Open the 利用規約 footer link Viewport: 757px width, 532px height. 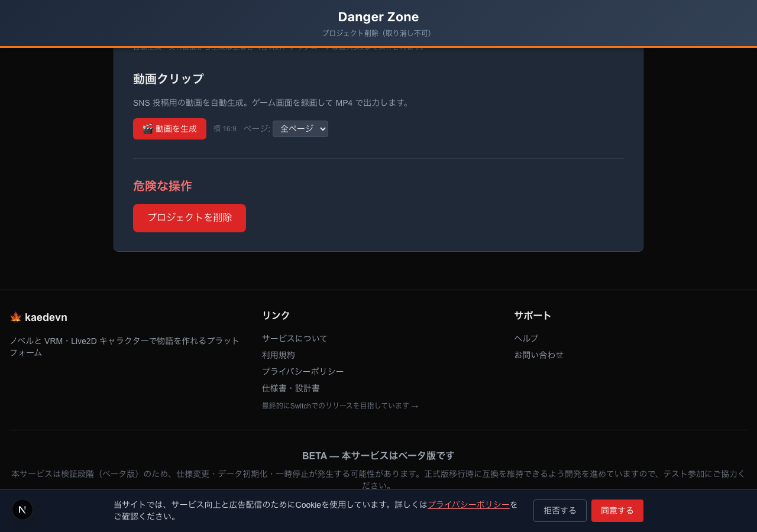(279, 355)
